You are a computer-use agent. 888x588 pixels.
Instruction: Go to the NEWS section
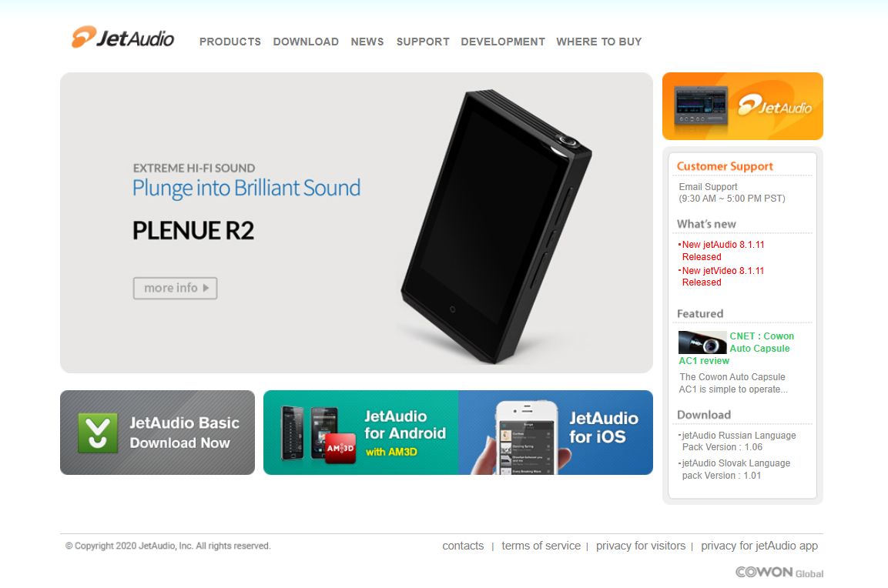tap(367, 42)
